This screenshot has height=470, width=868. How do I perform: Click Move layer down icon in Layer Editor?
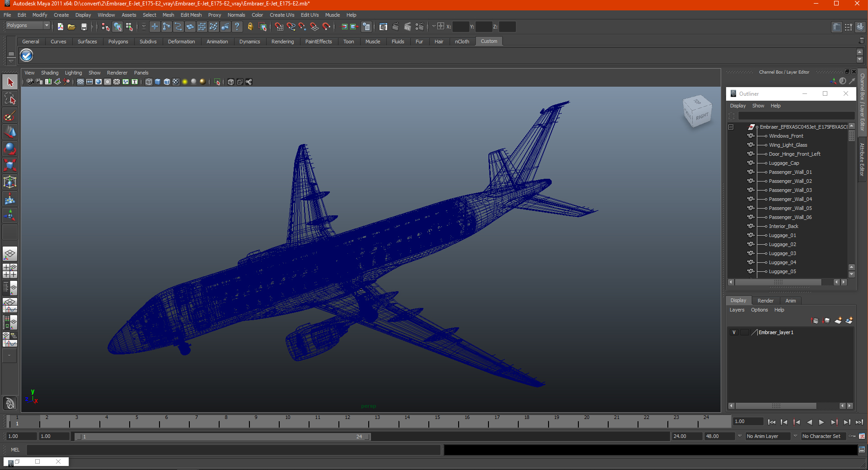826,321
